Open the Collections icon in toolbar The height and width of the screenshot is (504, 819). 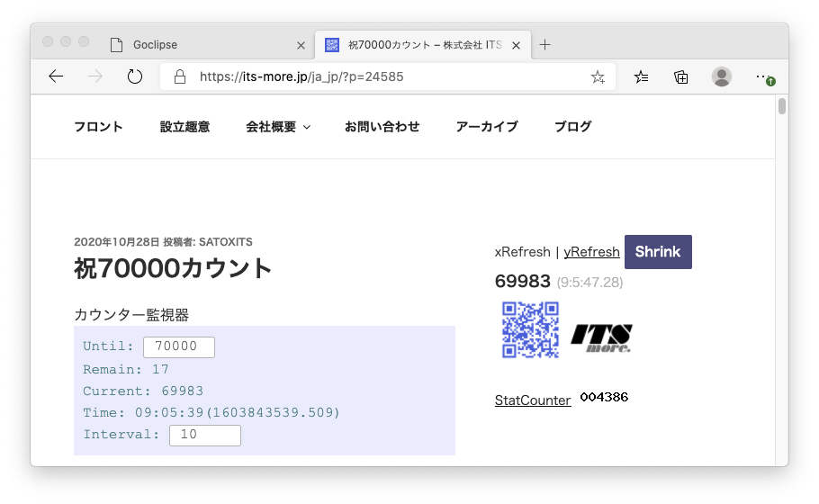point(681,76)
